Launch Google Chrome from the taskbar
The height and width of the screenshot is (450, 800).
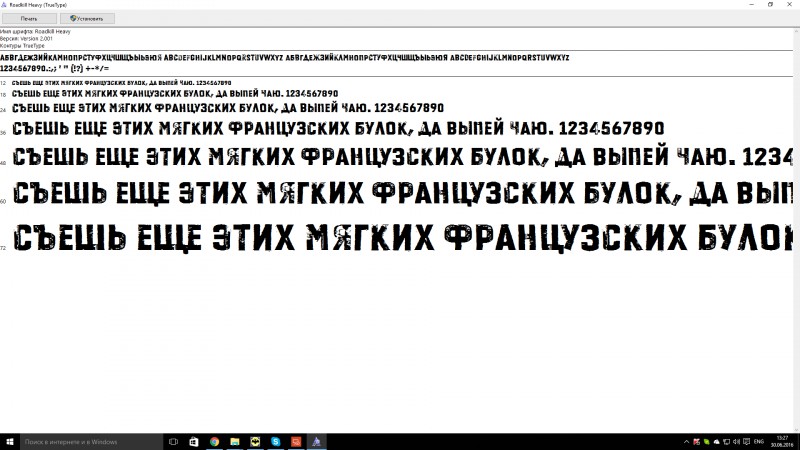(x=214, y=442)
